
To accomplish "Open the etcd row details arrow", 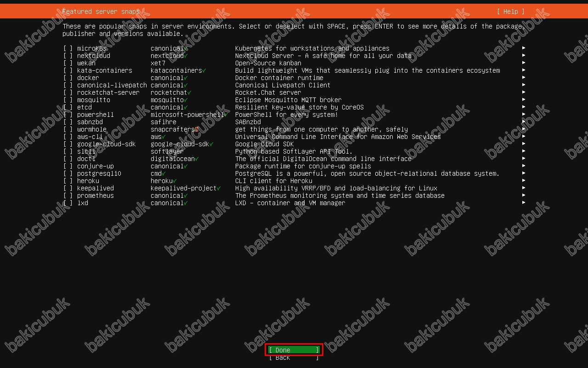I will tap(524, 107).
